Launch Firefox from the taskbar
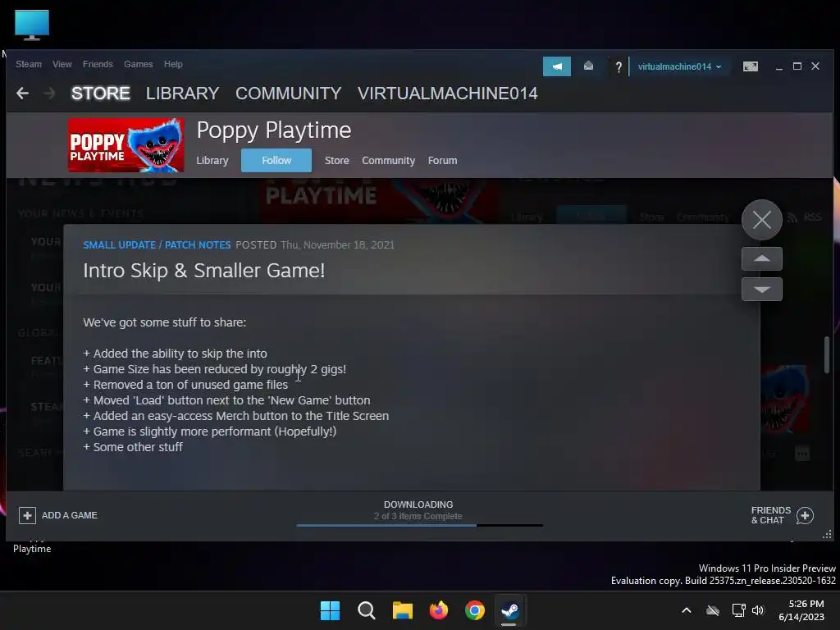This screenshot has height=630, width=840. pyautogui.click(x=439, y=610)
